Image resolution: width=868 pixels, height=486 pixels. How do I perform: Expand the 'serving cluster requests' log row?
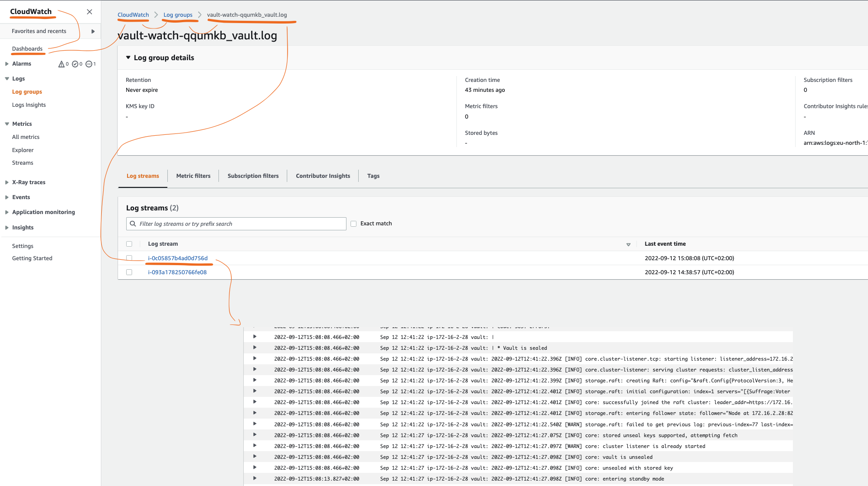[255, 369]
